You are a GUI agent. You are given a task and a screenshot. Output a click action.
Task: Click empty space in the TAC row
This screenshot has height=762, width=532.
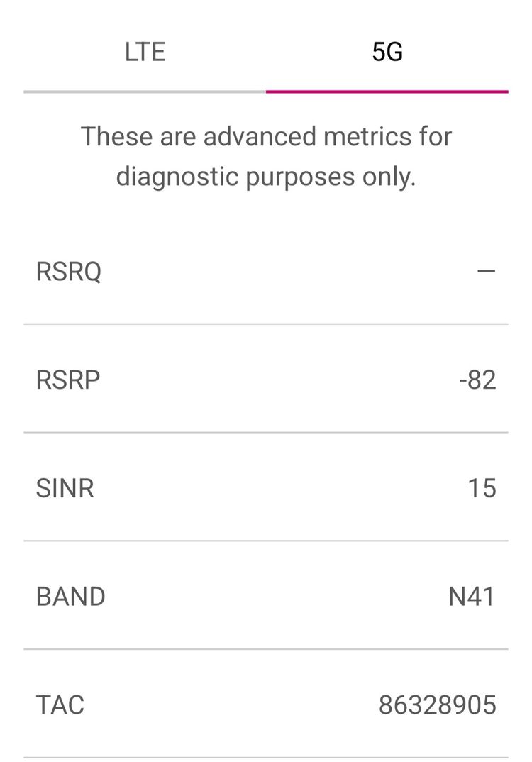[x=231, y=705]
